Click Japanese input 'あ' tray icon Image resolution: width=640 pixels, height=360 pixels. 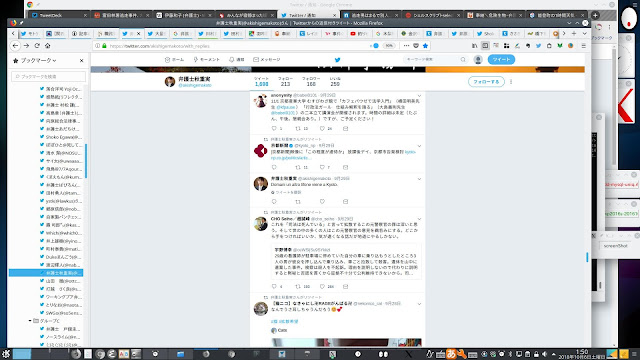click(451, 353)
